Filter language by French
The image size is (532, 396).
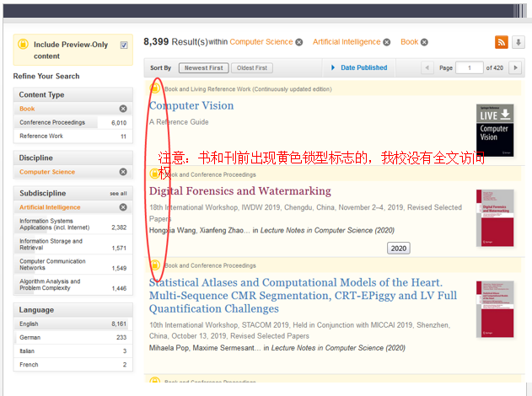73,365
